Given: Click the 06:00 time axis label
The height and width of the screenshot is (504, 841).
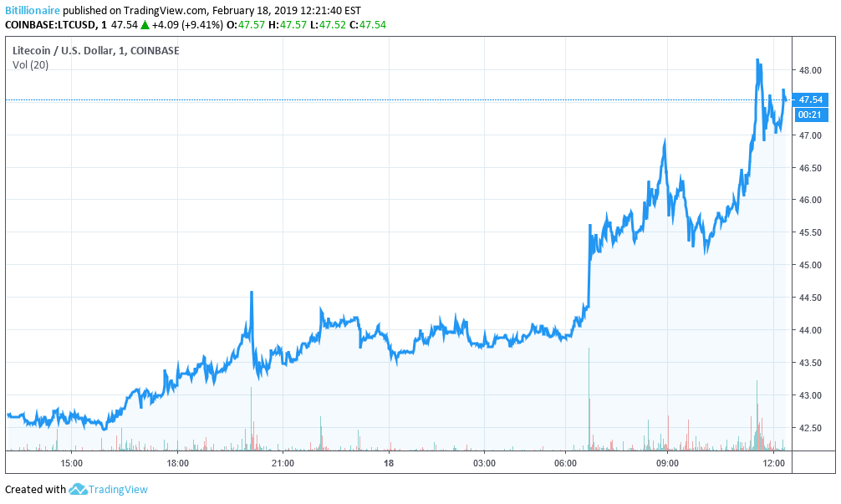Looking at the screenshot, I should point(566,462).
